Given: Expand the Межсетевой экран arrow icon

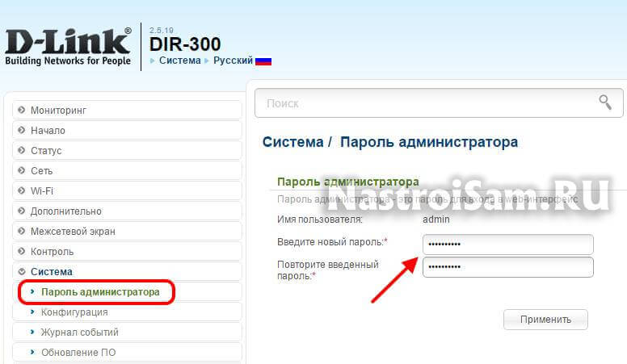Looking at the screenshot, I should (x=22, y=231).
